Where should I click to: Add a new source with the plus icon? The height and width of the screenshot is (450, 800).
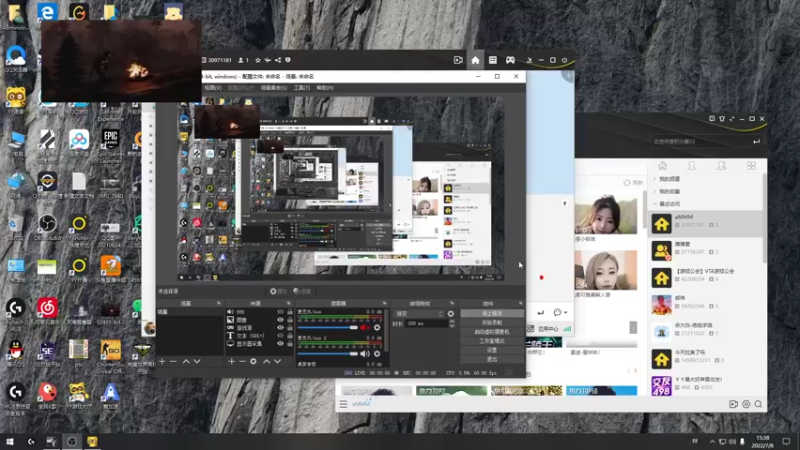coord(231,361)
